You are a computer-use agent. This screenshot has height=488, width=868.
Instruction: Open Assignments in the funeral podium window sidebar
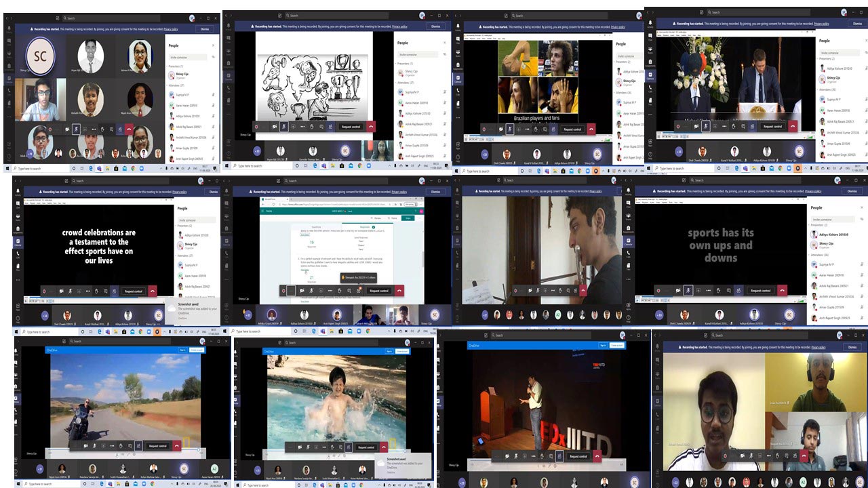tap(650, 63)
